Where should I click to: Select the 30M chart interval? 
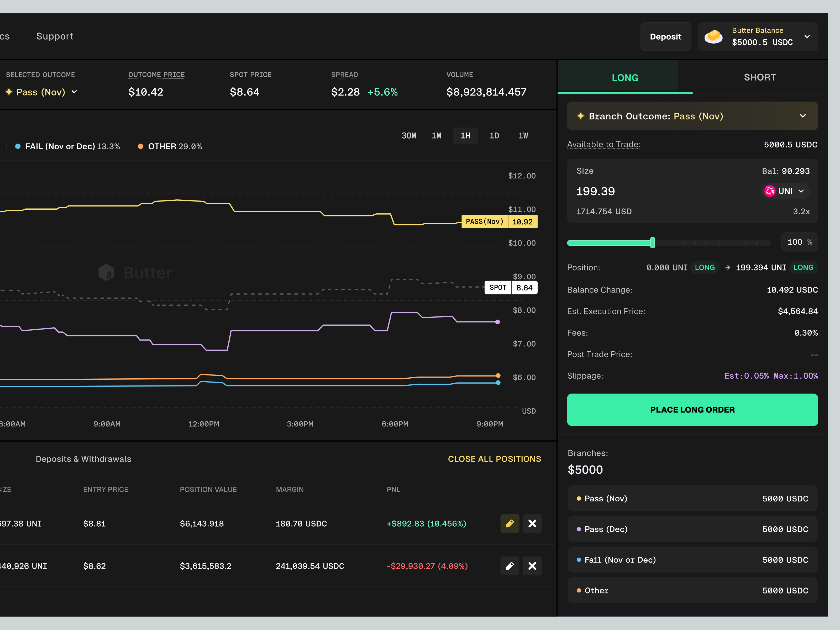point(409,135)
